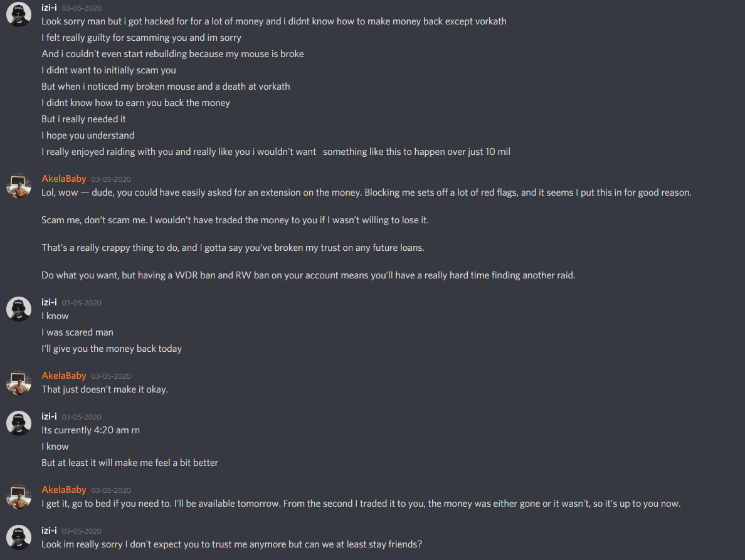Click the message 'I'll give you the money back today'
The width and height of the screenshot is (745, 560).
112,349
